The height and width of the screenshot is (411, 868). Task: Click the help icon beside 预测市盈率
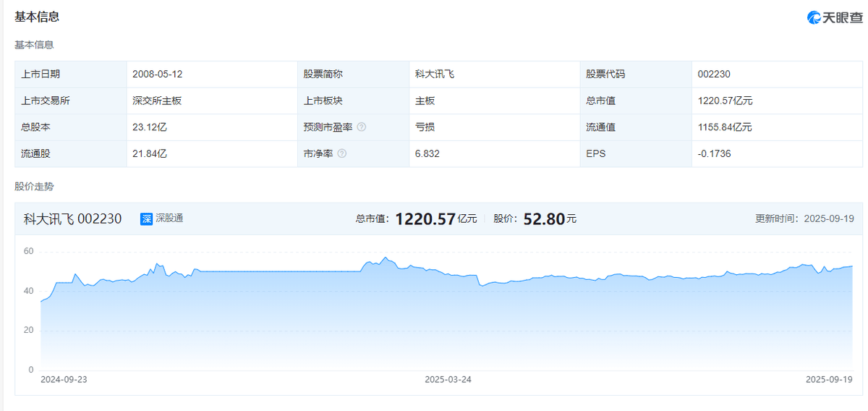[x=362, y=127]
